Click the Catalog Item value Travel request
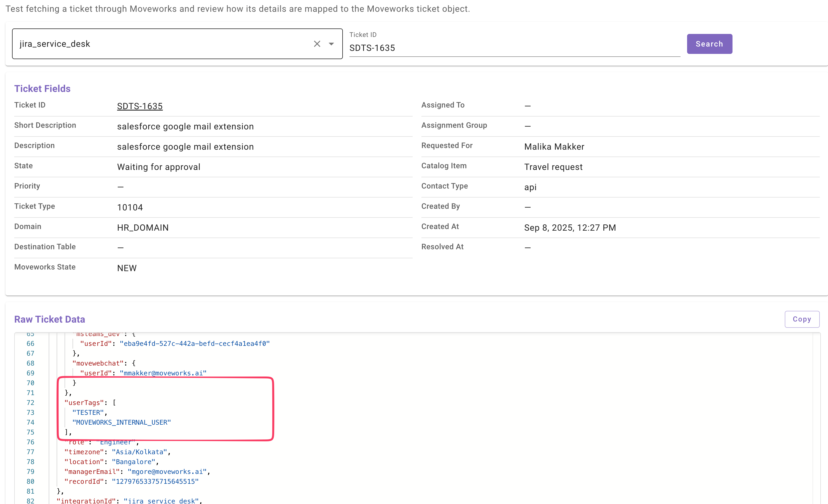Screen dimensions: 828x504 pos(553,167)
